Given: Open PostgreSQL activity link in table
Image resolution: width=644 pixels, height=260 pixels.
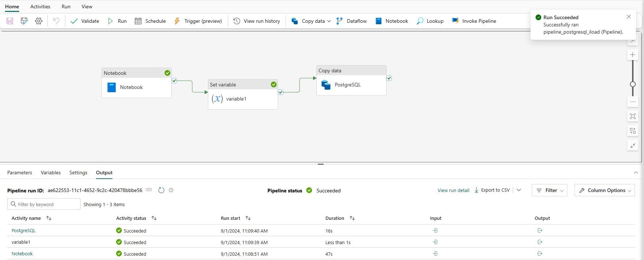Looking at the screenshot, I should 24,230.
